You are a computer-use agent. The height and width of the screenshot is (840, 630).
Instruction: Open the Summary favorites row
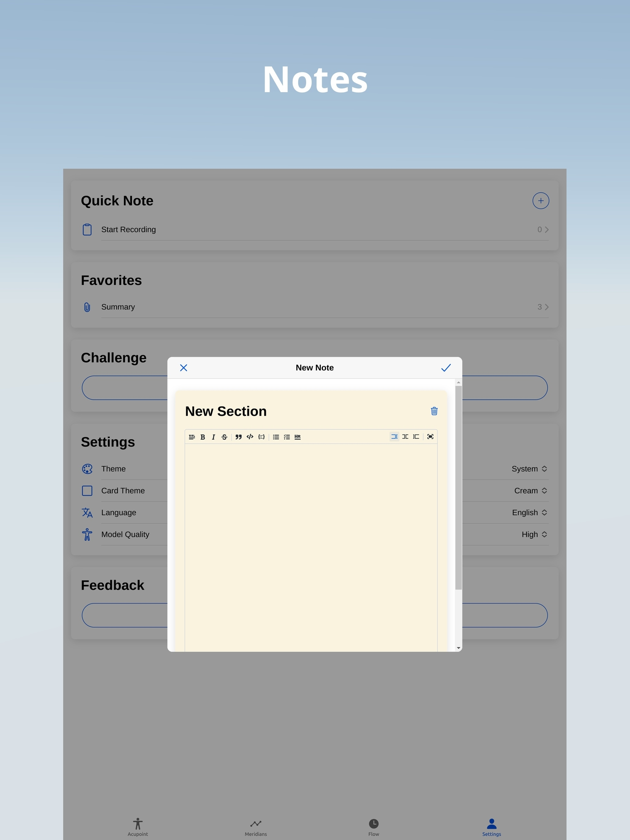coord(315,307)
